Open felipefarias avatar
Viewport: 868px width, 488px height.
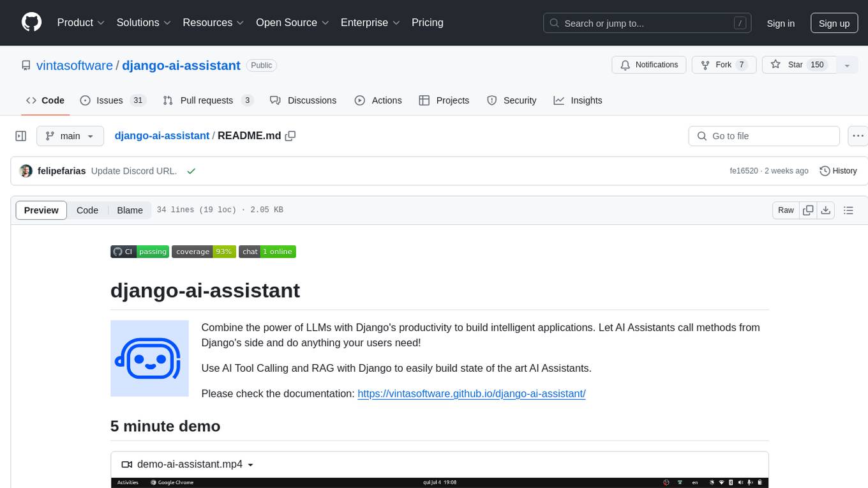point(26,171)
